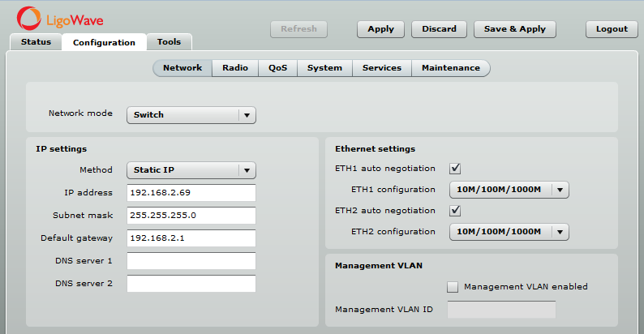Expand ETH1 configuration speed dropdown
This screenshot has height=334, width=644.
509,190
